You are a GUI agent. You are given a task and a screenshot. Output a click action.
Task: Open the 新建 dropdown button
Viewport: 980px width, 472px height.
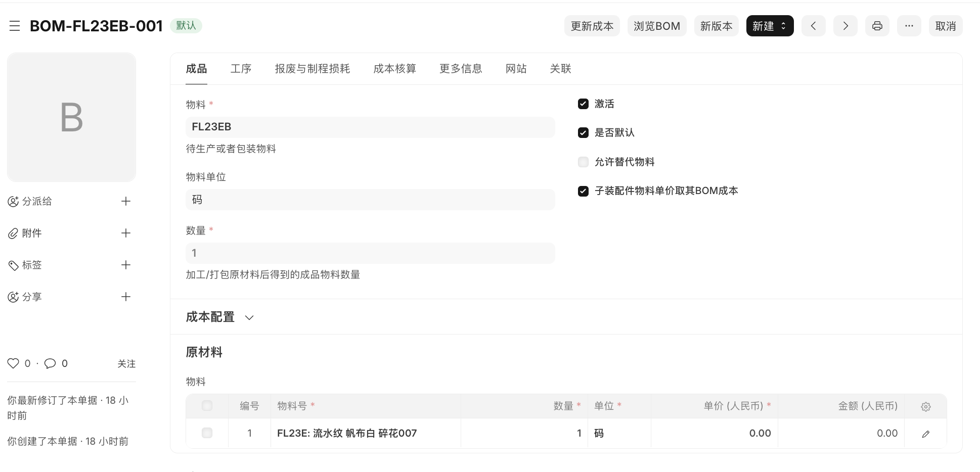pos(769,26)
